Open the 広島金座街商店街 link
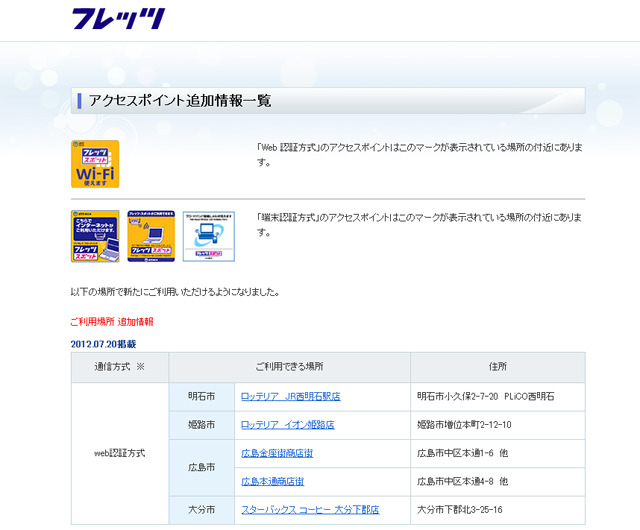The image size is (640, 530). [x=277, y=453]
